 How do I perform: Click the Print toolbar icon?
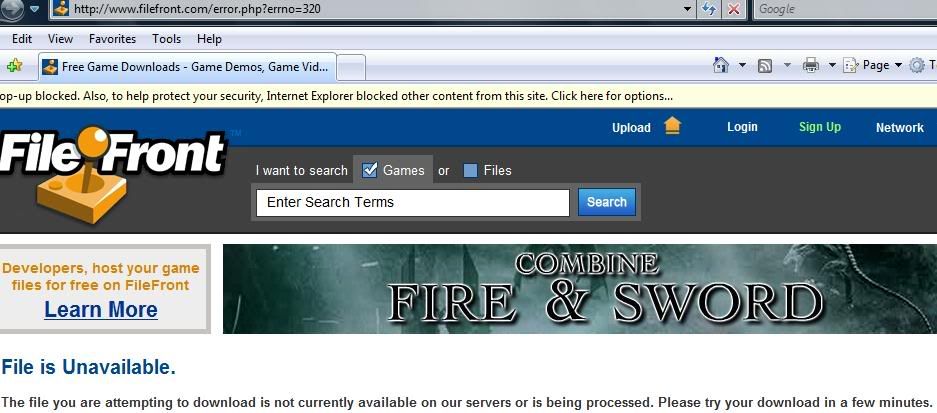point(811,65)
